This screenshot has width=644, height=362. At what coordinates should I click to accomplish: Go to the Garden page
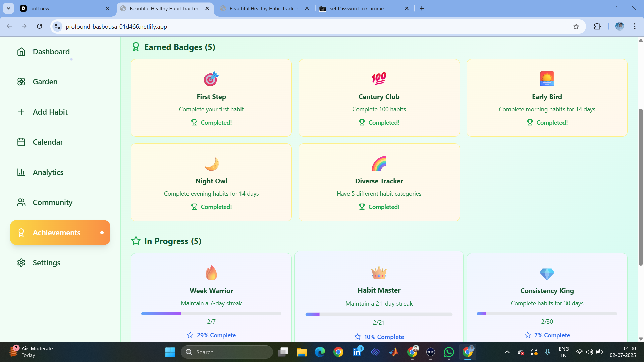click(45, 82)
